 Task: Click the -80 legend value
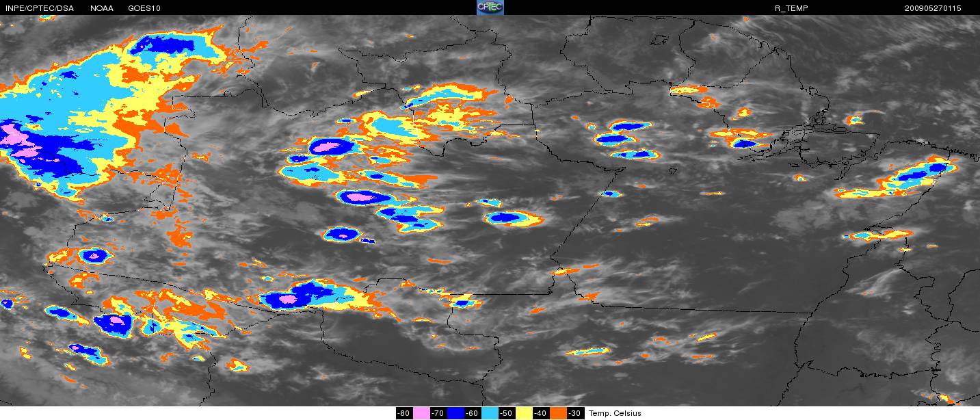(403, 413)
